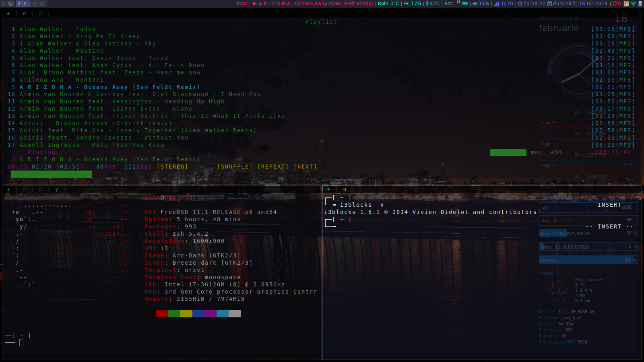The height and width of the screenshot is (362, 644).
Task: Select track Alan Walker - Faded
Action: tap(58, 29)
